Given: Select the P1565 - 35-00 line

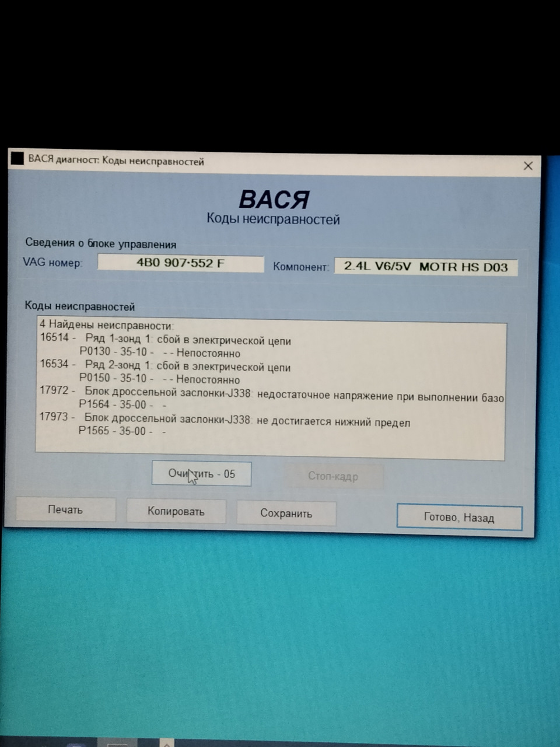Looking at the screenshot, I should point(123,431).
